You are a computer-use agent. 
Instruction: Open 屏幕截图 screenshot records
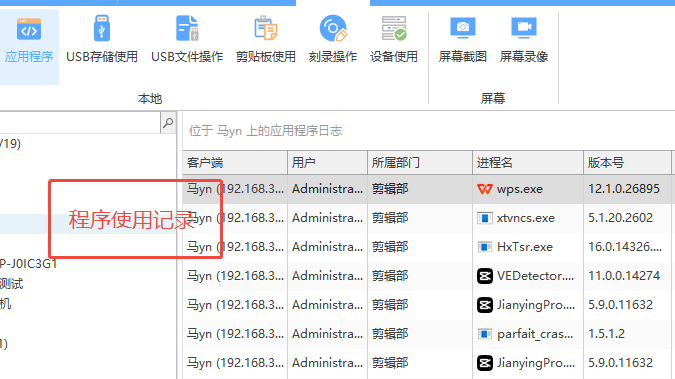pyautogui.click(x=463, y=41)
